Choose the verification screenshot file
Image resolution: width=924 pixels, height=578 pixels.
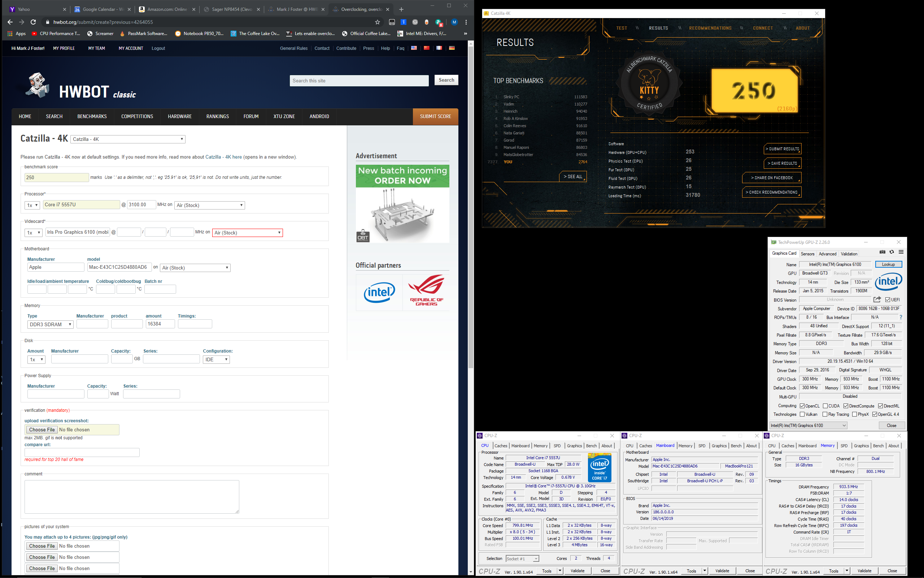[x=42, y=430]
